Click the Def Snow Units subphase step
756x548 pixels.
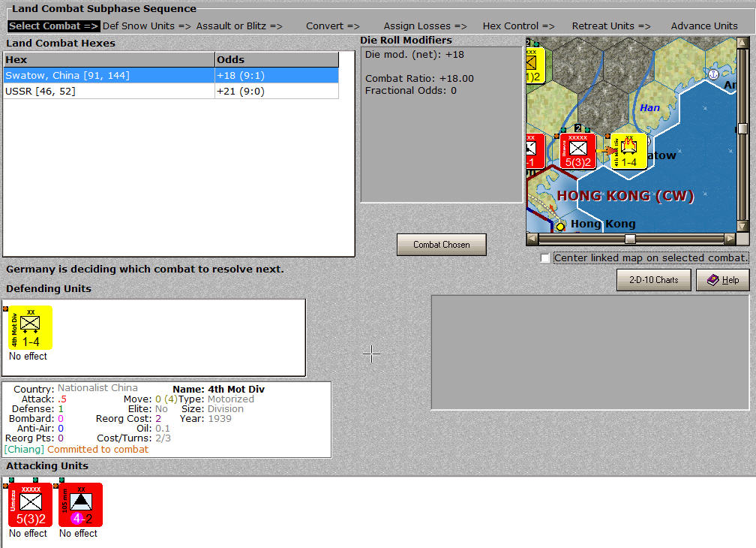[x=146, y=26]
